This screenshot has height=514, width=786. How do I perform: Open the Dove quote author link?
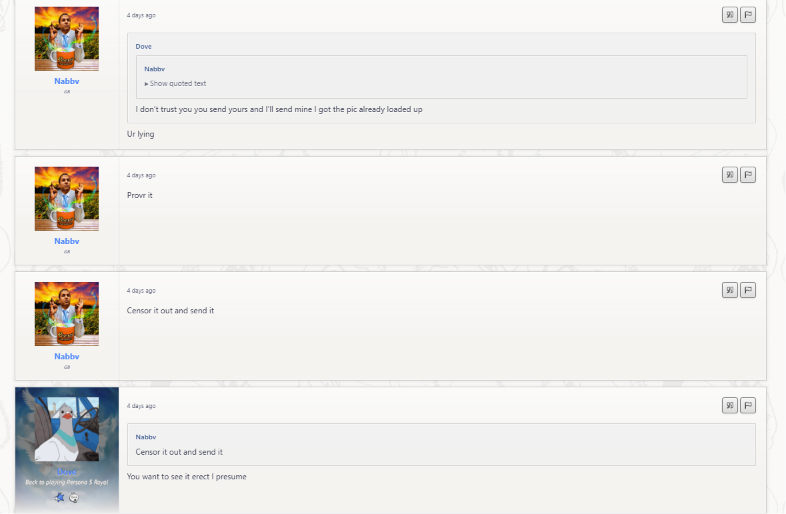click(143, 47)
